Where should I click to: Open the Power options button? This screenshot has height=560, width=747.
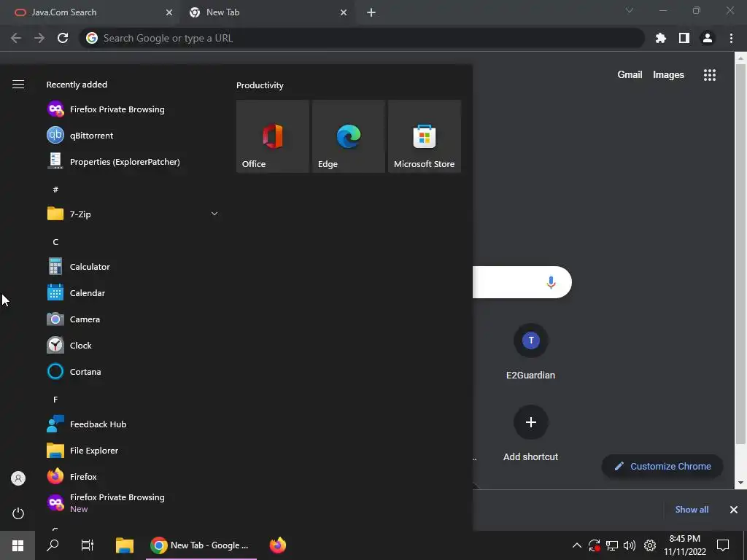point(18,513)
